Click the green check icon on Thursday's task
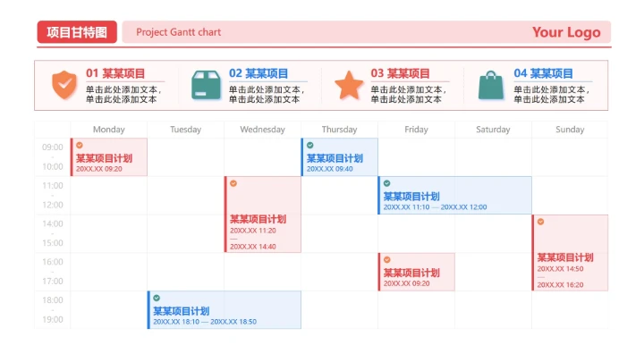The height and width of the screenshot is (362, 644). [x=310, y=145]
